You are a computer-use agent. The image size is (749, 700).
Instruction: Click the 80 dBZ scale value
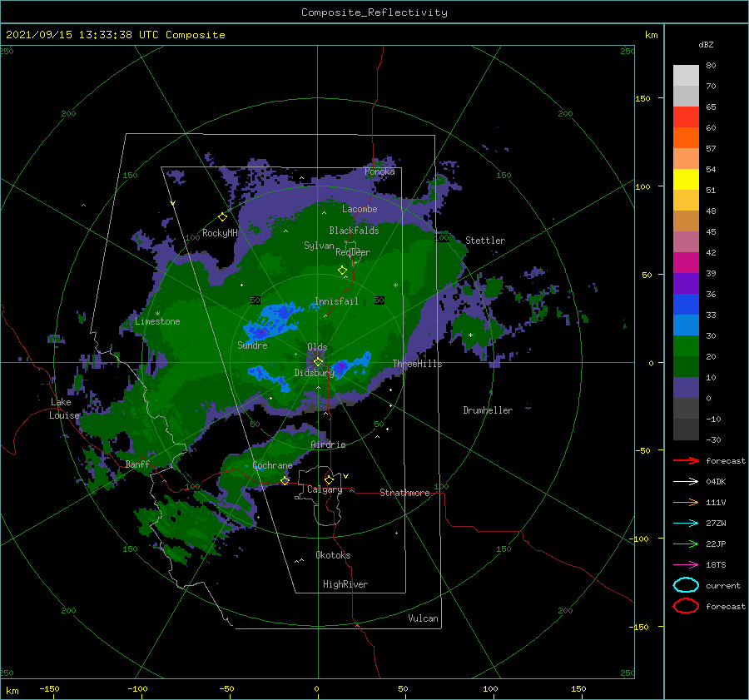coord(711,65)
